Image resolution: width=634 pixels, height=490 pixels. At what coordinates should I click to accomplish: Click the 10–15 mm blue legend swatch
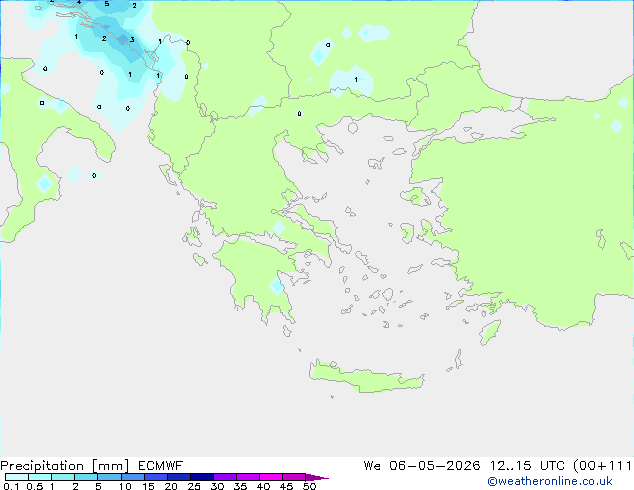(132, 477)
